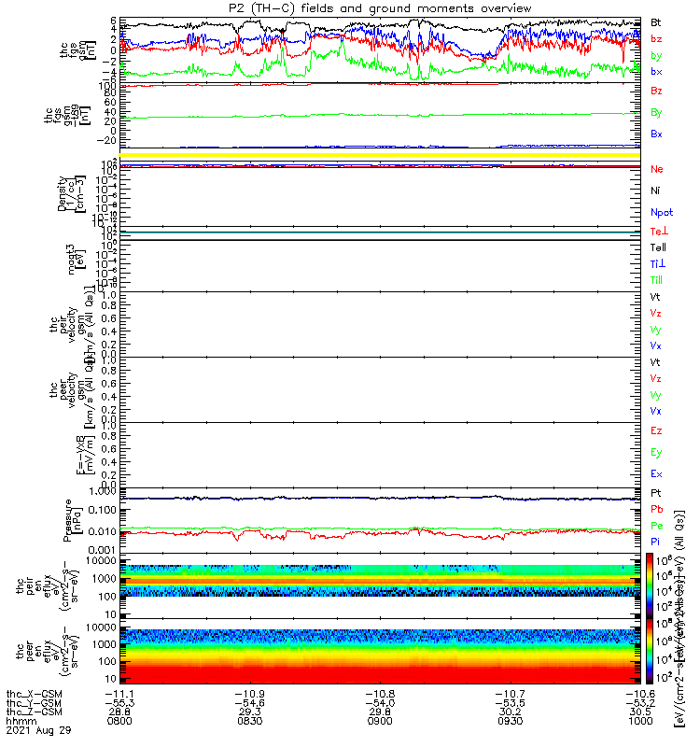Click the date text "2021 Aug 29"

coord(38,730)
